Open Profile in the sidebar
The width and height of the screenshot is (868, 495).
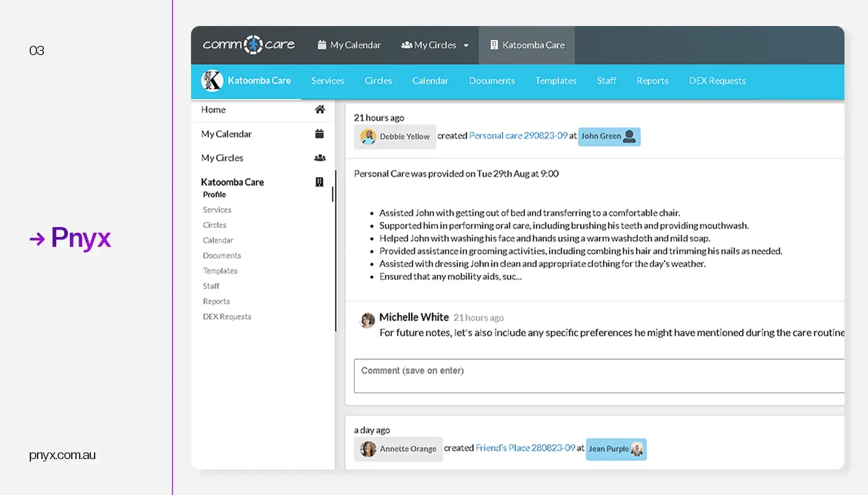215,194
